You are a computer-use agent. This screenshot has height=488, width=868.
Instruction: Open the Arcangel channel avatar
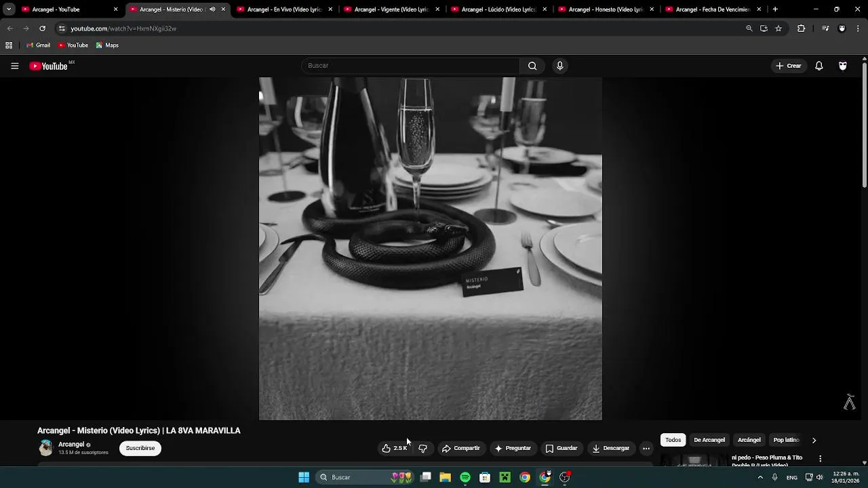coord(45,448)
